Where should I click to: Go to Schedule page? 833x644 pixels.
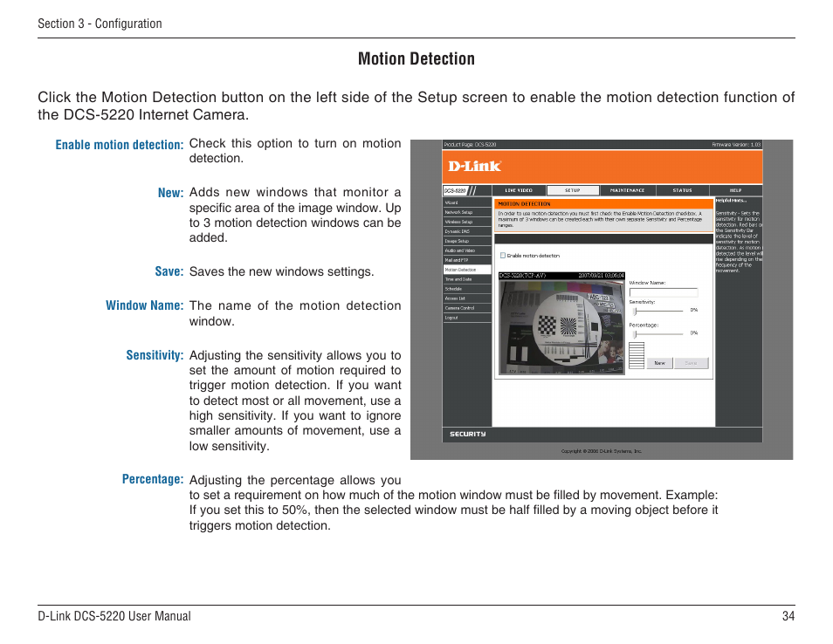[467, 289]
